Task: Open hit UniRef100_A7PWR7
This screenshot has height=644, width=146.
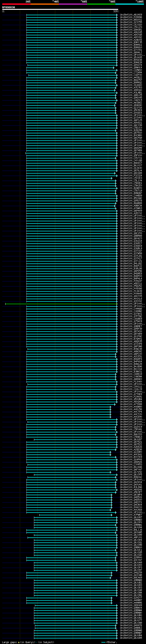Action: pos(131,515)
